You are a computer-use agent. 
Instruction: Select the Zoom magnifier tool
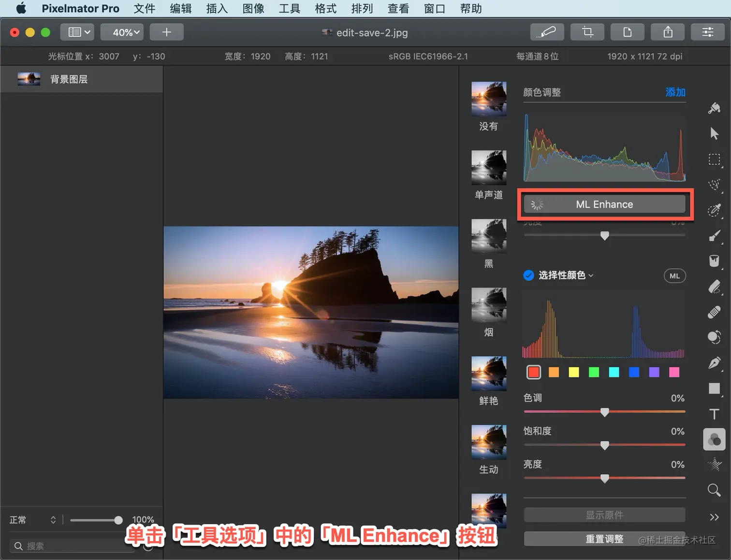click(714, 490)
